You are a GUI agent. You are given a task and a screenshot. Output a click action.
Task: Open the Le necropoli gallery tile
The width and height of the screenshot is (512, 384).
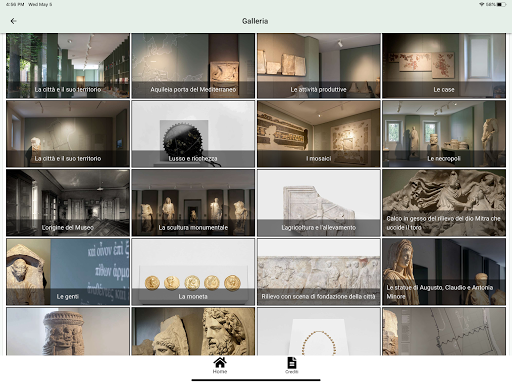pyautogui.click(x=444, y=134)
